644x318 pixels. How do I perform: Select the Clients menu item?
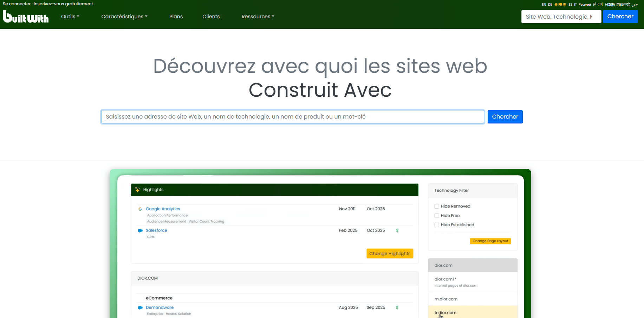click(x=211, y=16)
